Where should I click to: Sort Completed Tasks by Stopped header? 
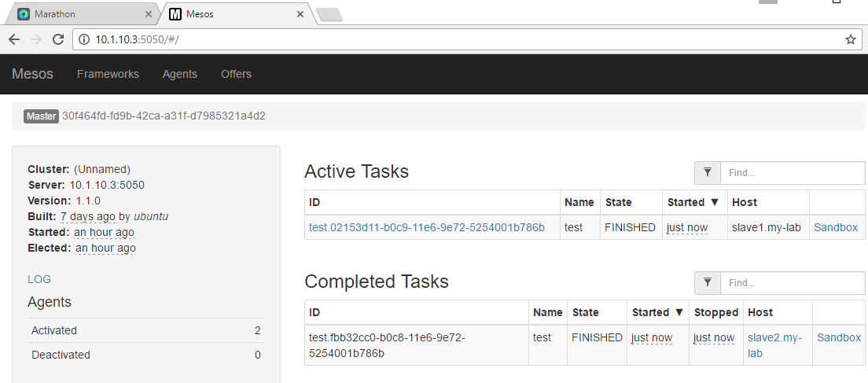(716, 313)
